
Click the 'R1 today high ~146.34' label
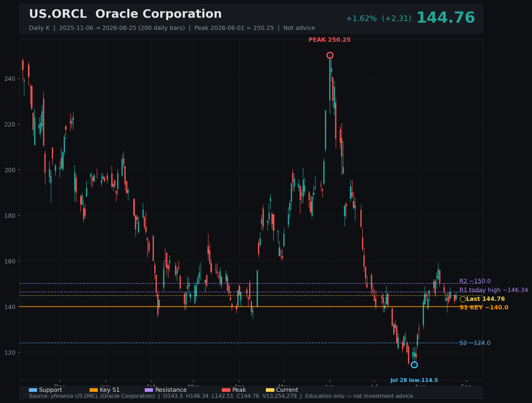click(494, 290)
